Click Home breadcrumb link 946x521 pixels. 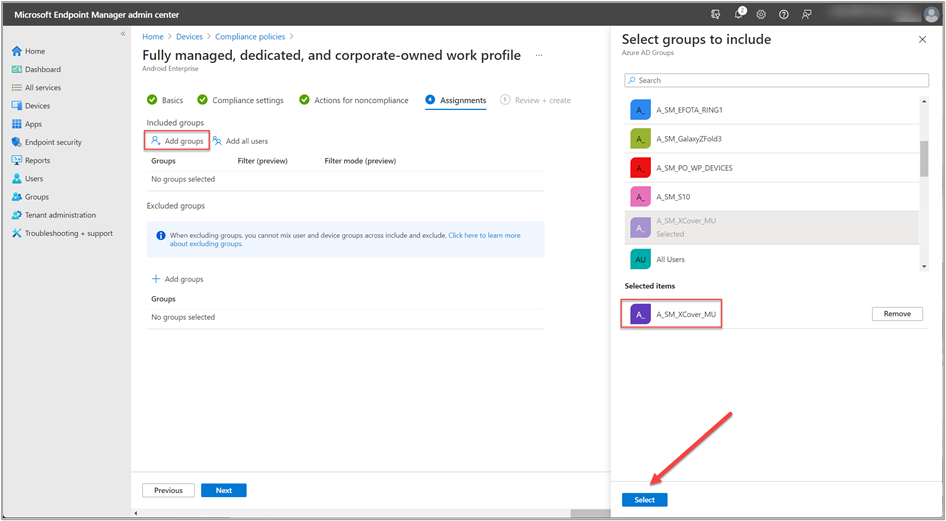pyautogui.click(x=153, y=37)
